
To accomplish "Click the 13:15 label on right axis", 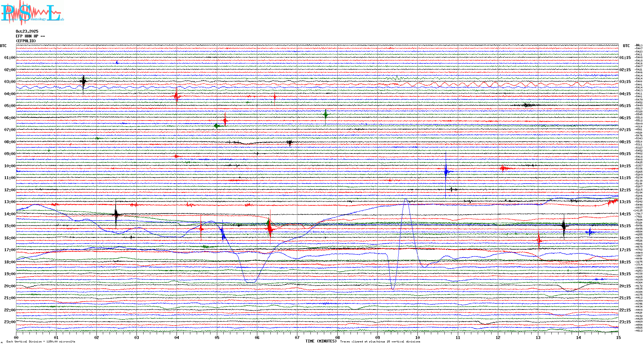I will click(625, 202).
